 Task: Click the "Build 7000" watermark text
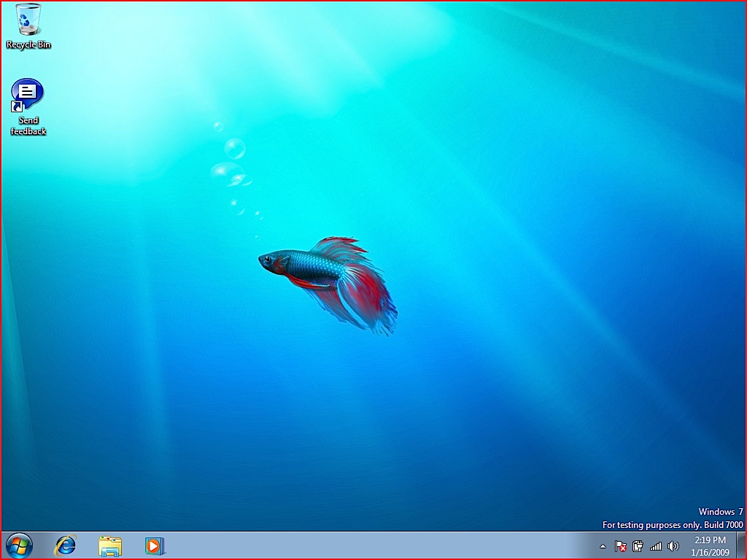tap(723, 525)
